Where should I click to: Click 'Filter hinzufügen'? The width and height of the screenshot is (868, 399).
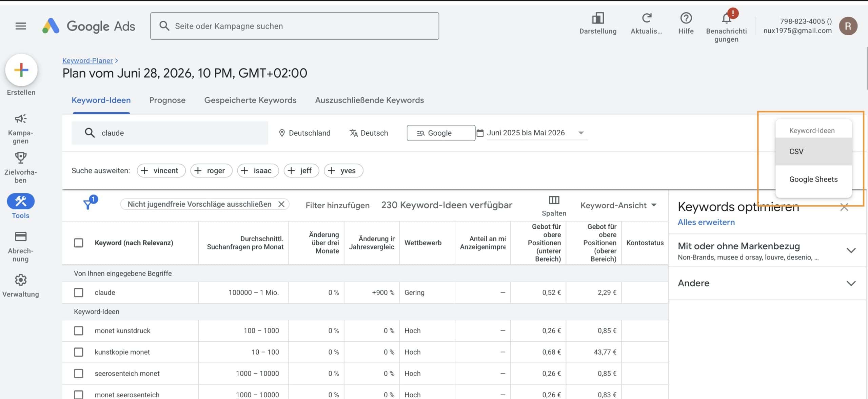[338, 205]
